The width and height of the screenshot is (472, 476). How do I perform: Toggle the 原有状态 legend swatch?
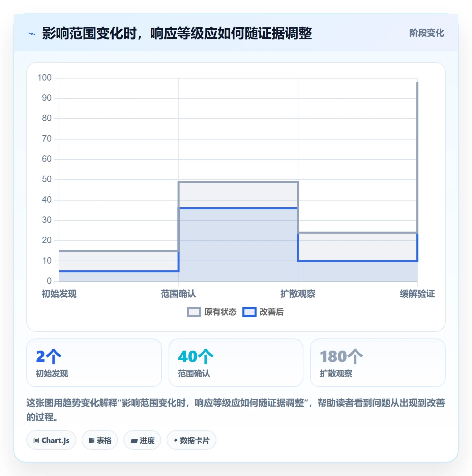tap(194, 312)
